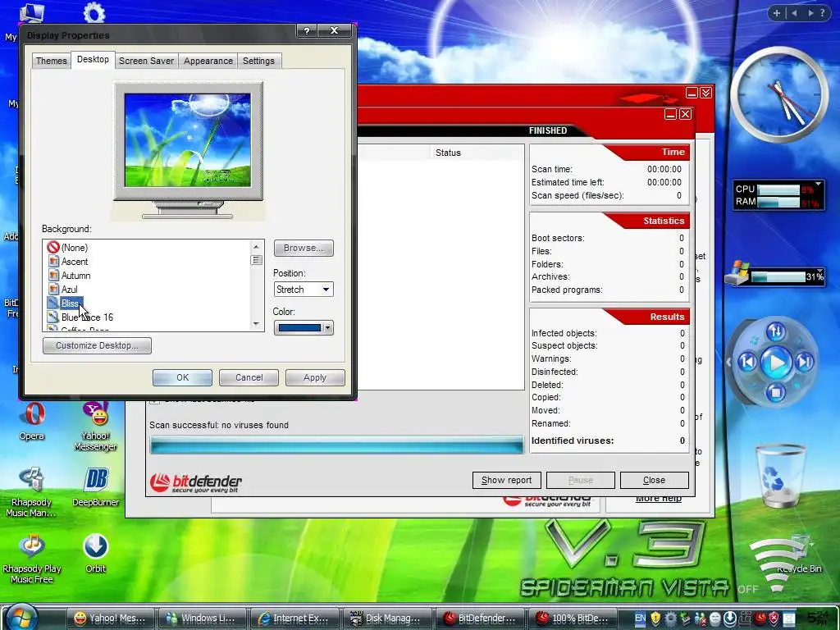Image resolution: width=840 pixels, height=630 pixels.
Task: Apply the display changes
Action: [315, 377]
